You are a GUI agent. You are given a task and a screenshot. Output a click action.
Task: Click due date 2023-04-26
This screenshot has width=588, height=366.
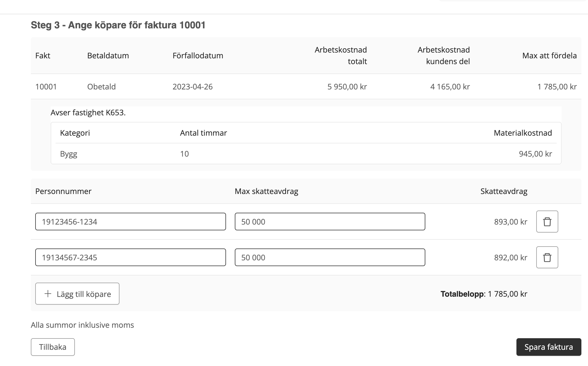pyautogui.click(x=193, y=87)
